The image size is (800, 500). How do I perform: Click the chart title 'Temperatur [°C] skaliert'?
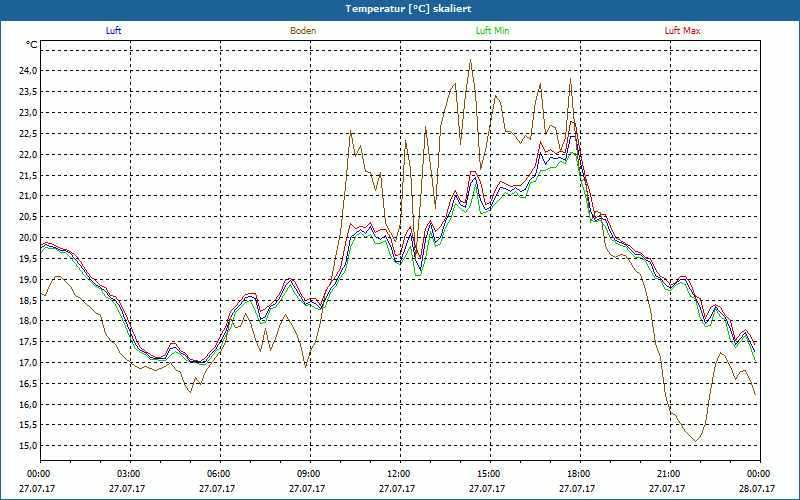pos(400,8)
